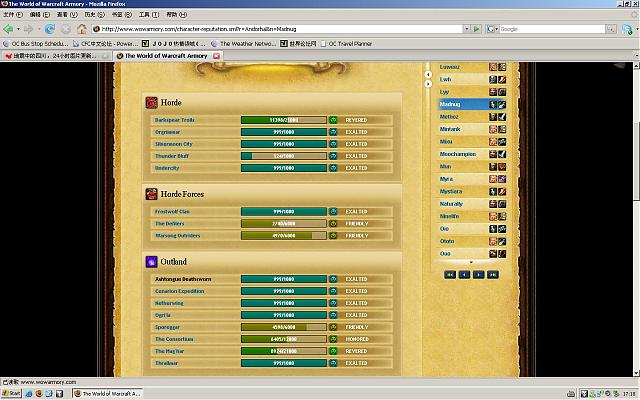Click the address bar URL field
640x400 pixels.
278,29
